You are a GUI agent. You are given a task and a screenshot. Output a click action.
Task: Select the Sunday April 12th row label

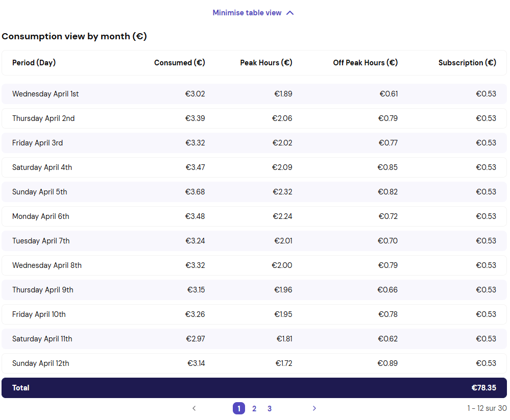tap(41, 363)
